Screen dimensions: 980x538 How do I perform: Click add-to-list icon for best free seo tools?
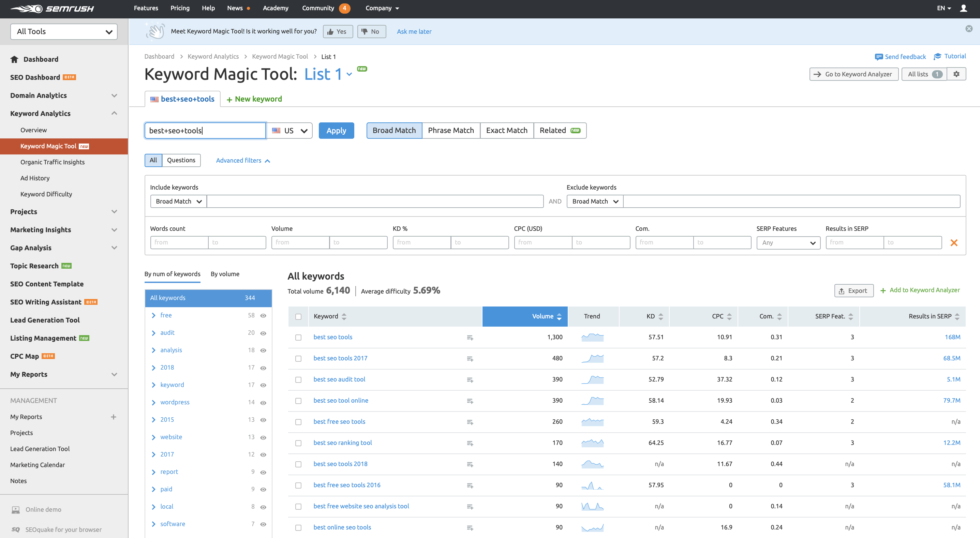(470, 422)
